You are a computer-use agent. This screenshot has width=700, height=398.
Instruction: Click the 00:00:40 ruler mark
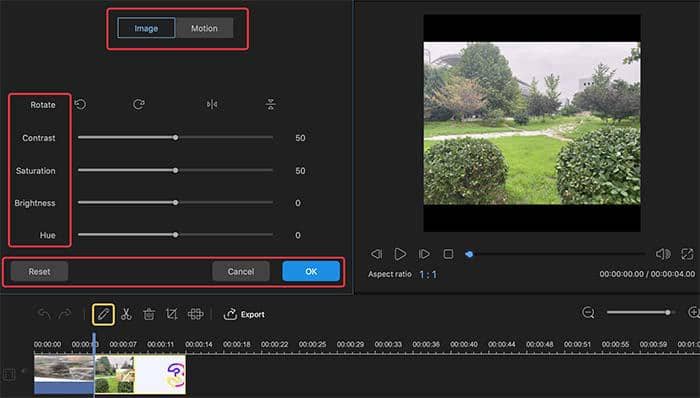(464, 344)
